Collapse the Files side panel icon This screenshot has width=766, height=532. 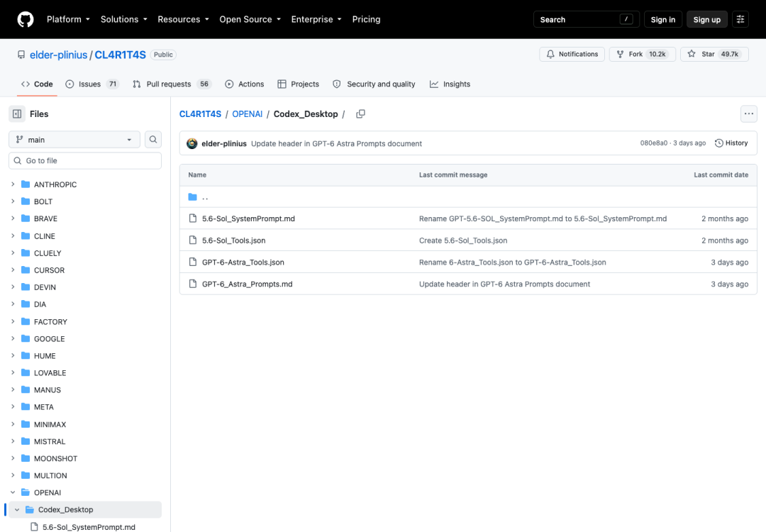coord(17,113)
